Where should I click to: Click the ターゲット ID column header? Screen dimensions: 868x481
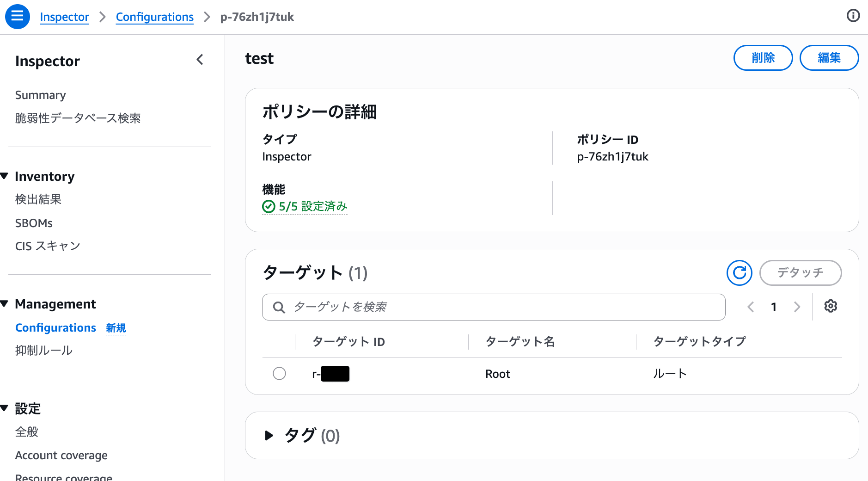point(348,342)
